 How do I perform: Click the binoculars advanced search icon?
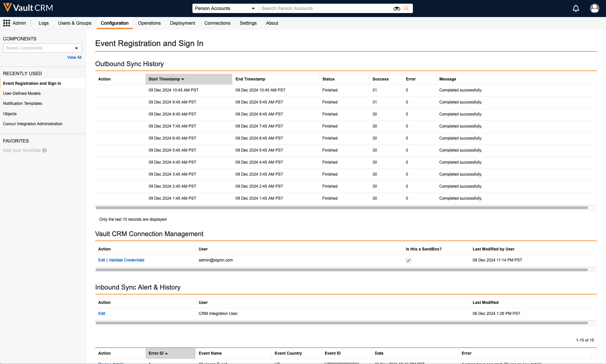coord(397,8)
